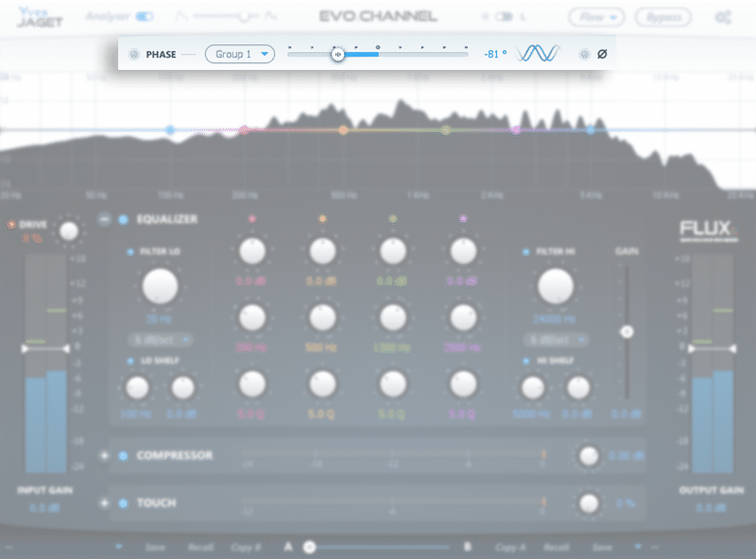Toggle the Drive enable indicator
Image resolution: width=756 pixels, height=559 pixels.
tap(11, 225)
